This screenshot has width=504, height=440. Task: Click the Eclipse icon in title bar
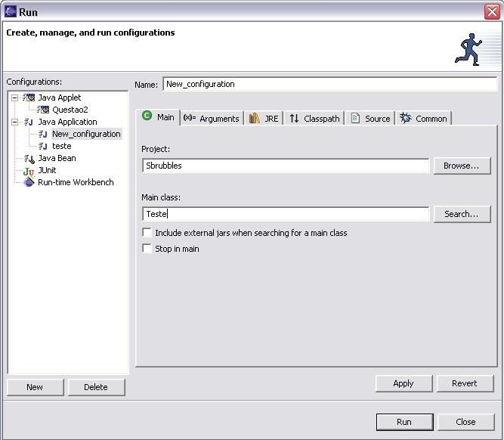click(11, 12)
